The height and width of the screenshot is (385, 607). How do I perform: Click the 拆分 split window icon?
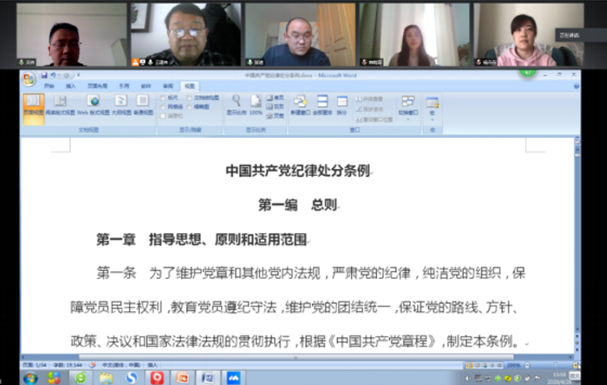[x=342, y=105]
